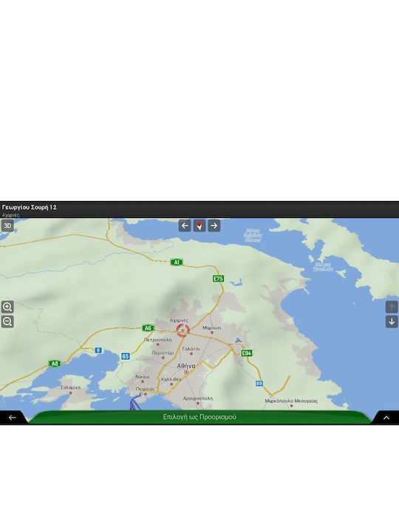The height and width of the screenshot is (532, 399).
Task: Tilt map down with down arrow
Action: (392, 321)
